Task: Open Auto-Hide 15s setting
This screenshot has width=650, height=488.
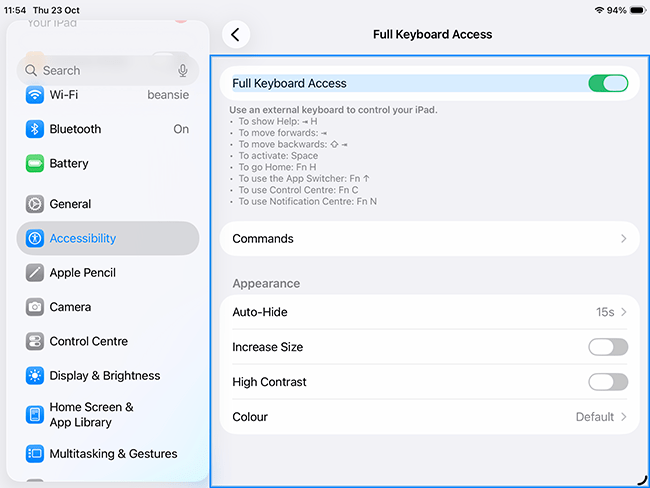Action: 611,312
